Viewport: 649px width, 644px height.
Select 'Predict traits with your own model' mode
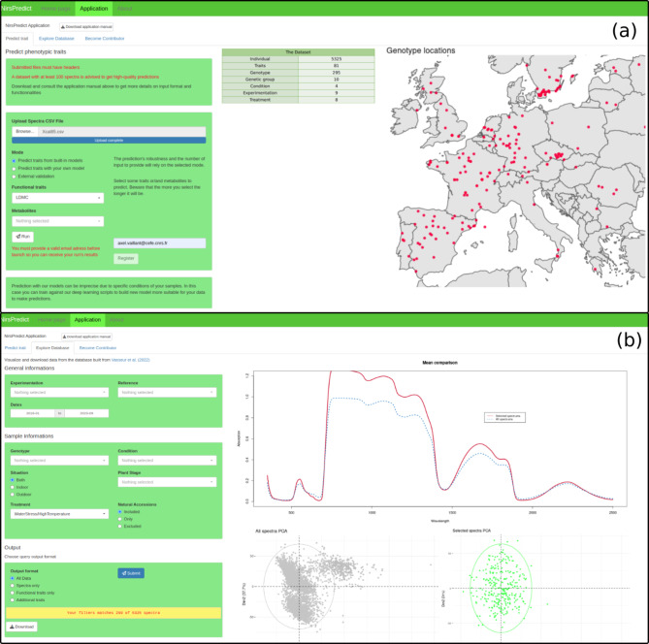click(14, 169)
